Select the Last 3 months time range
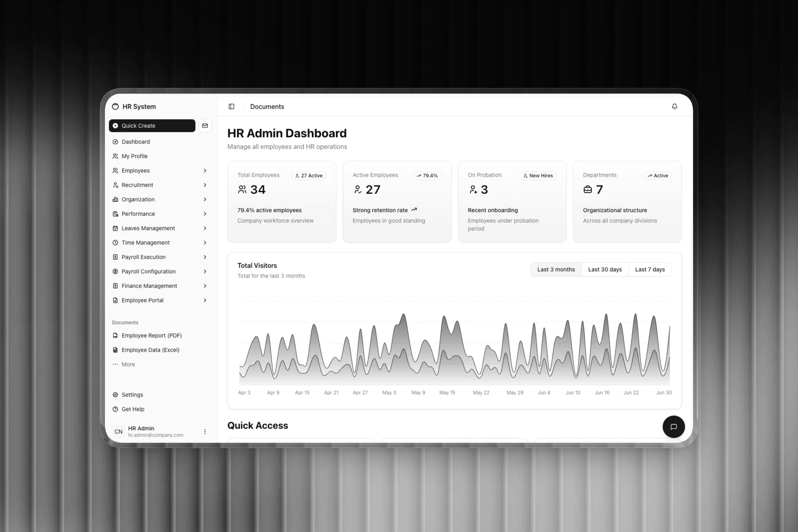 tap(556, 269)
